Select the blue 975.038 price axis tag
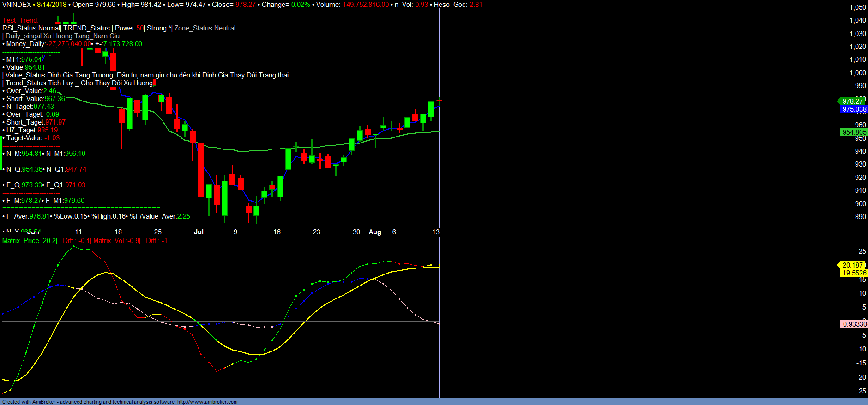Screen dimensions: 868x405 coord(854,109)
